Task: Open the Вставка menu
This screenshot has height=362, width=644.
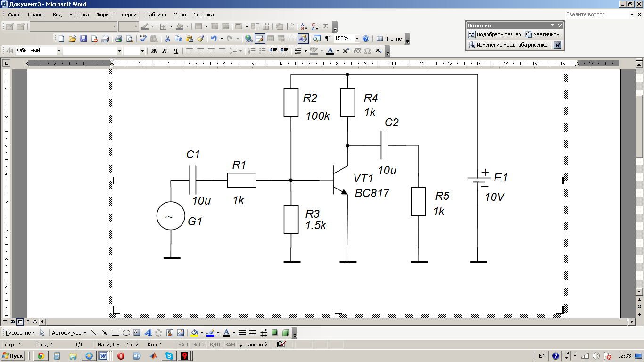Action: click(79, 15)
